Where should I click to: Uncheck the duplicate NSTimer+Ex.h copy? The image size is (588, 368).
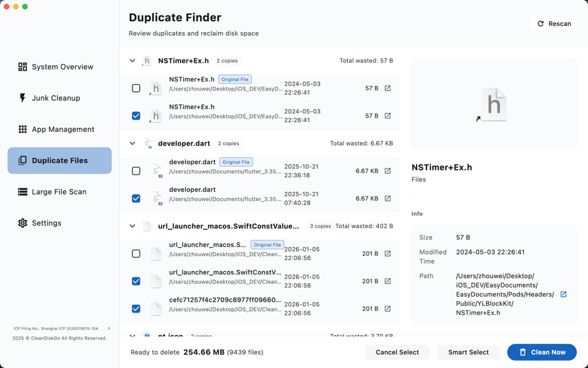tap(136, 116)
